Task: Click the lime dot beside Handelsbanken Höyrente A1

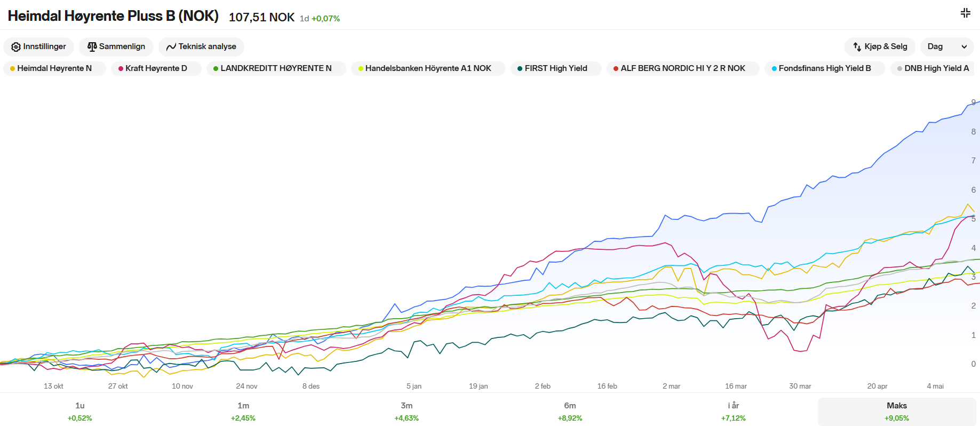Action: click(361, 69)
